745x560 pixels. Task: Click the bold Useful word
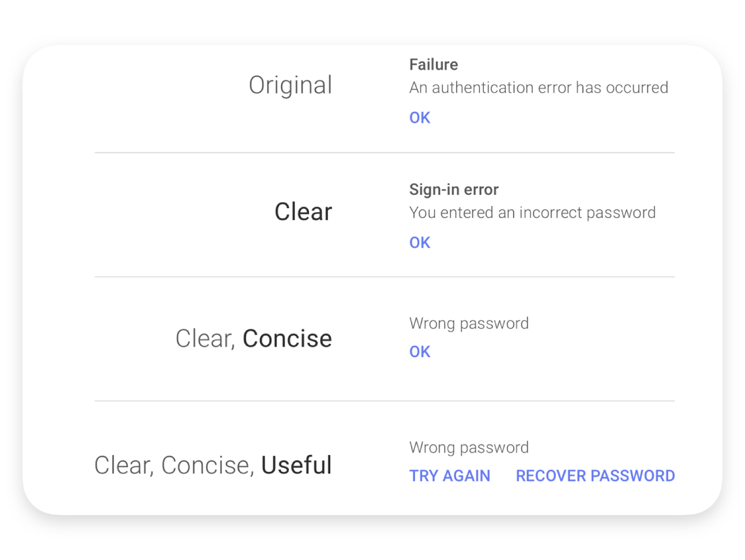coord(296,465)
